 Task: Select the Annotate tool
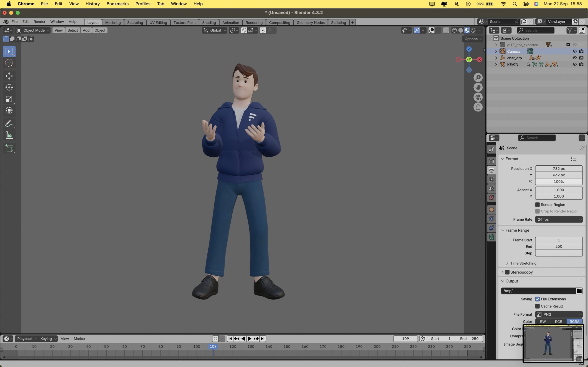point(9,123)
